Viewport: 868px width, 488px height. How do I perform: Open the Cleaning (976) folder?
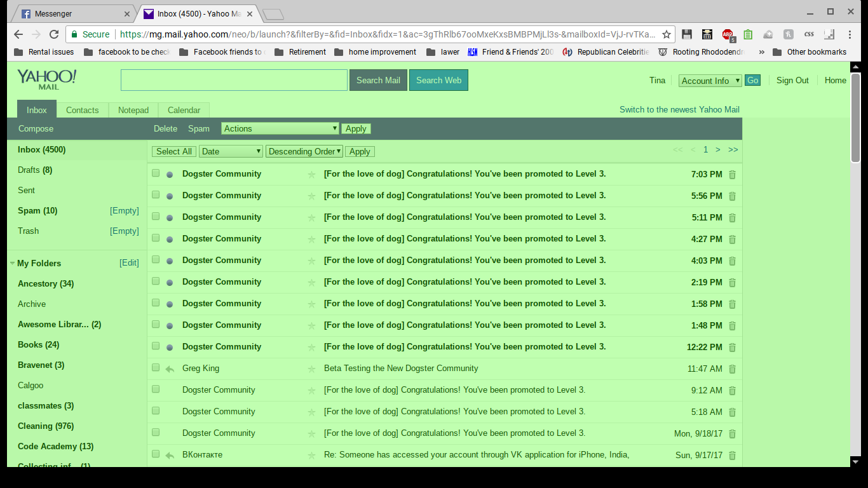(x=46, y=426)
